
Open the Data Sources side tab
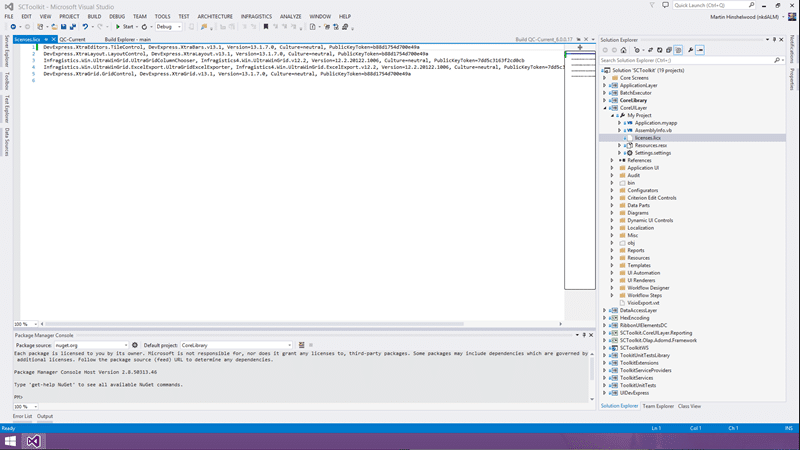(x=7, y=142)
